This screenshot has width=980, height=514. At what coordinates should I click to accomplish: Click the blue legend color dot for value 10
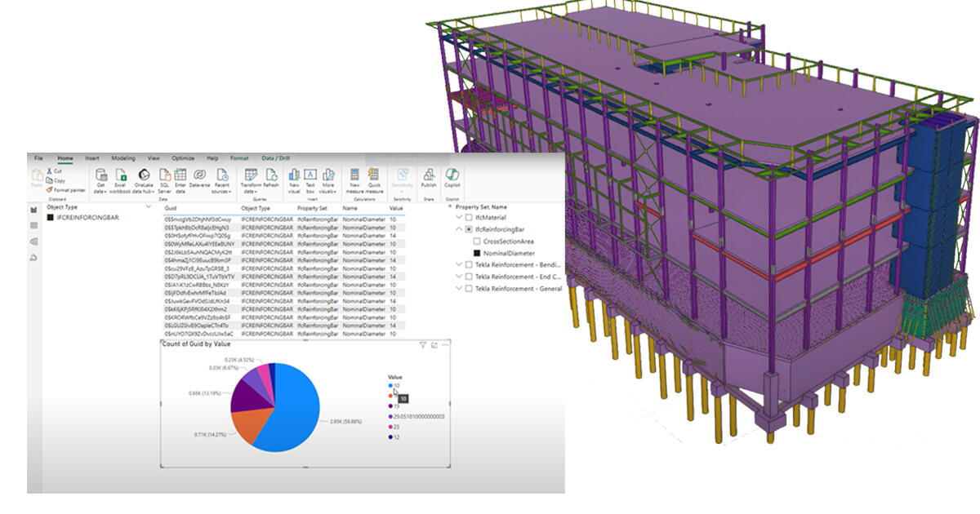(x=390, y=386)
